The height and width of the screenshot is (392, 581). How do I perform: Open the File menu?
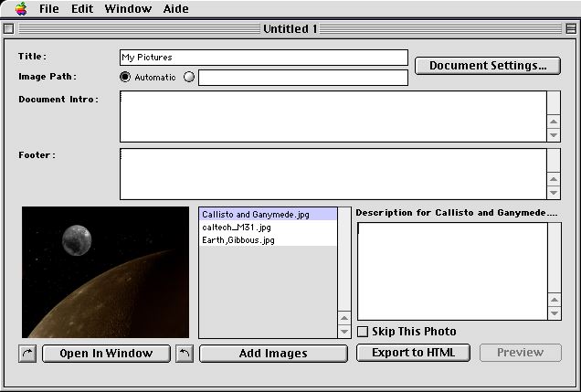pos(49,8)
